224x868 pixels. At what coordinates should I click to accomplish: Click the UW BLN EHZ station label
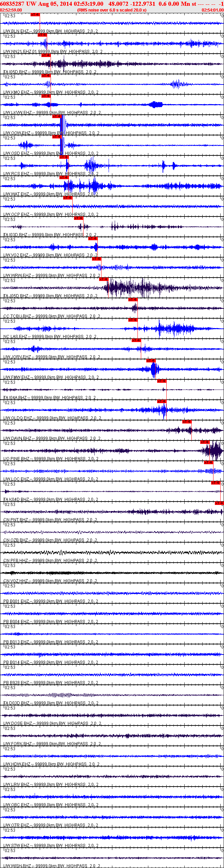click(x=51, y=31)
